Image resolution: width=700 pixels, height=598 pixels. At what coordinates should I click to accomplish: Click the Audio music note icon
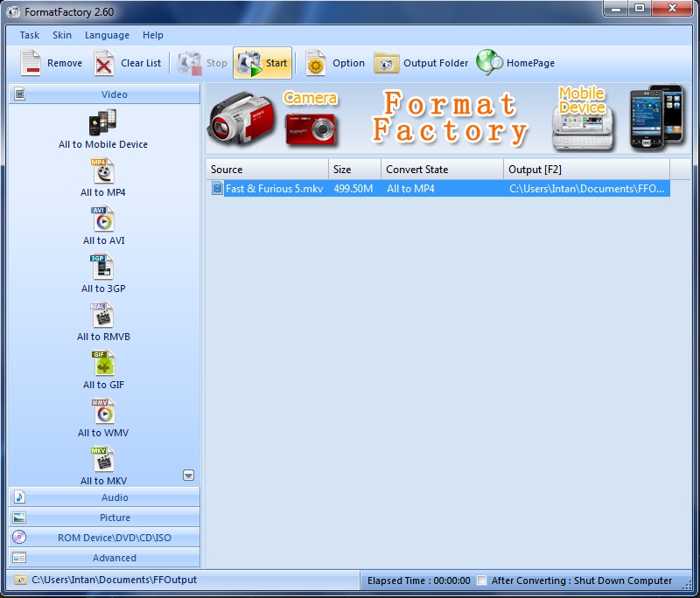click(19, 497)
